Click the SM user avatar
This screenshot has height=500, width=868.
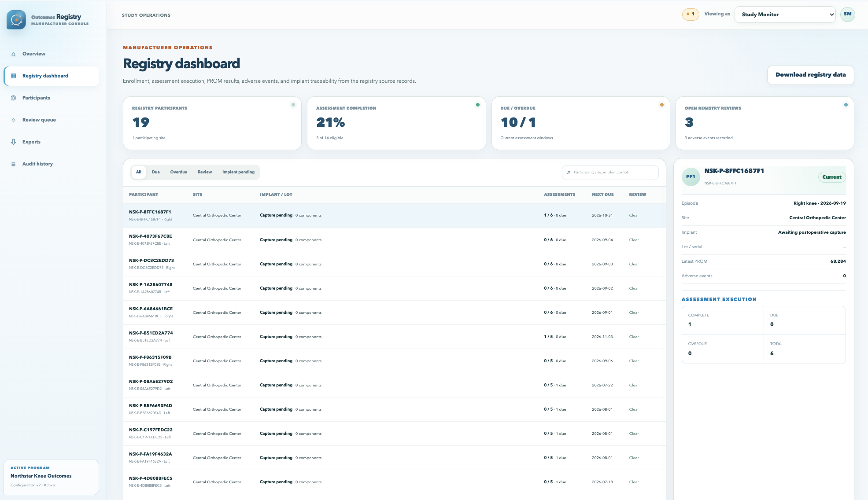(847, 14)
